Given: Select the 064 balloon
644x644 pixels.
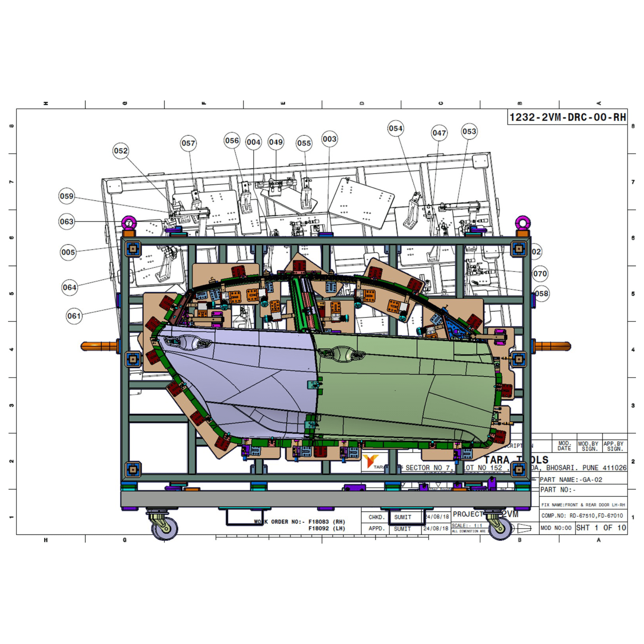Looking at the screenshot, I should pos(70,287).
